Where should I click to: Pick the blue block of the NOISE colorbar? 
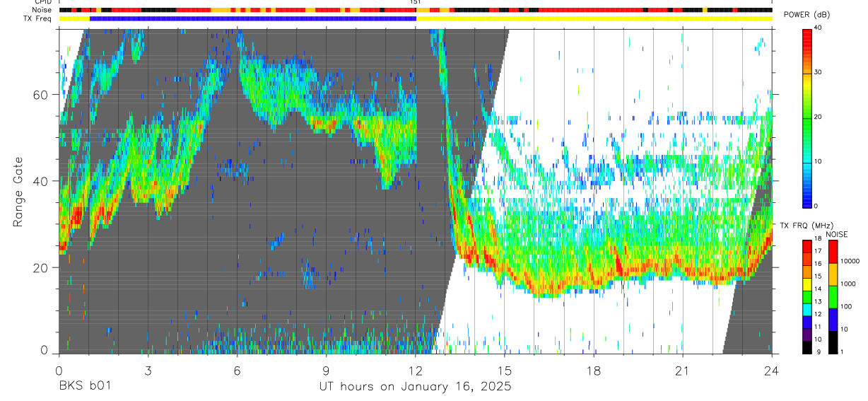click(x=833, y=320)
